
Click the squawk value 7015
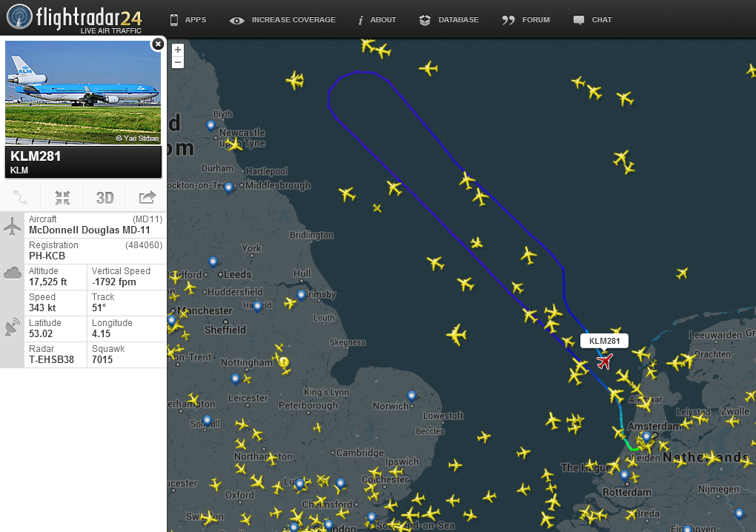click(x=102, y=359)
